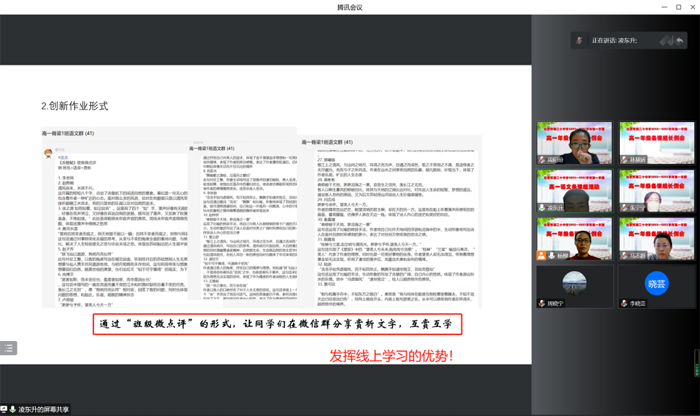Open the sidebar list icon beside the slide
The width and height of the screenshot is (700, 416).
[x=8, y=348]
